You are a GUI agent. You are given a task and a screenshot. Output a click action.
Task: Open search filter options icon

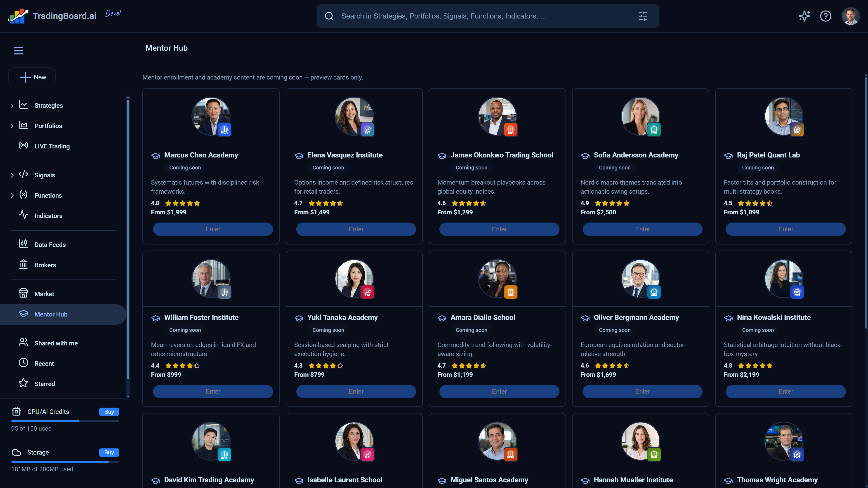pyautogui.click(x=643, y=16)
